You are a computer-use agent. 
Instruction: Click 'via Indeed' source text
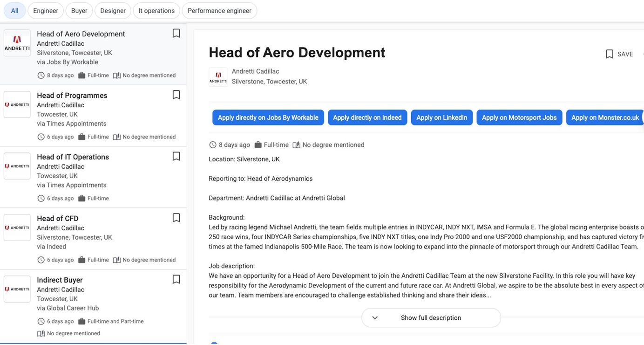pyautogui.click(x=52, y=247)
